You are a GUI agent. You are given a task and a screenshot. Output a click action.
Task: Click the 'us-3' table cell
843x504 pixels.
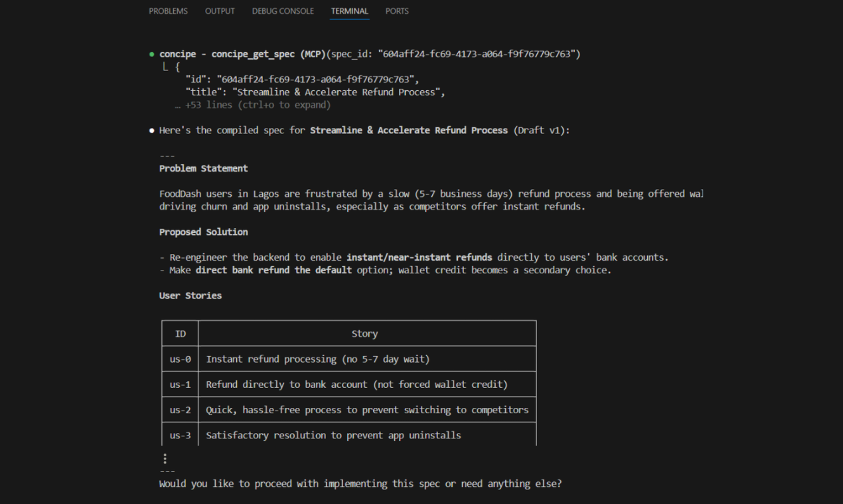click(180, 435)
